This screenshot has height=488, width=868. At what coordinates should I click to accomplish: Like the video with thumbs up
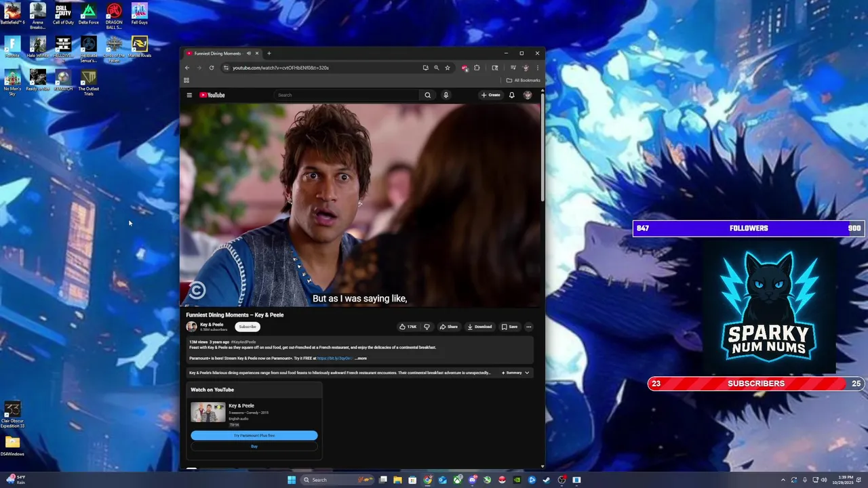click(x=408, y=327)
